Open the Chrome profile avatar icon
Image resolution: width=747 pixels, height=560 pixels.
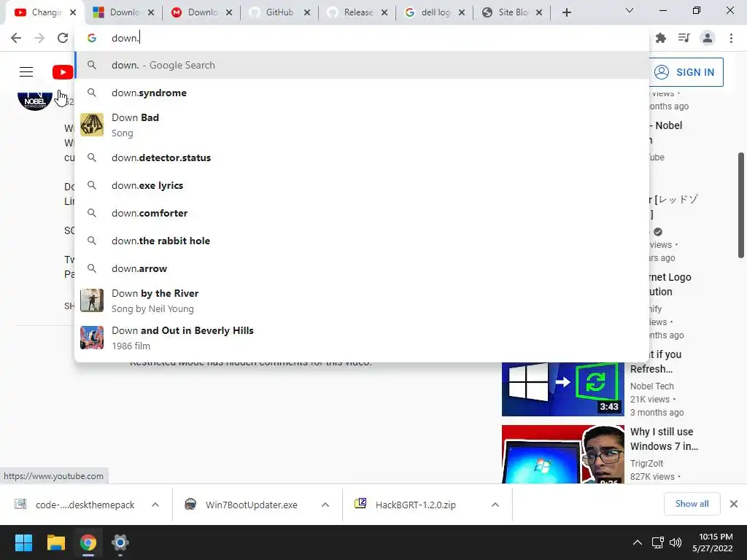(708, 38)
